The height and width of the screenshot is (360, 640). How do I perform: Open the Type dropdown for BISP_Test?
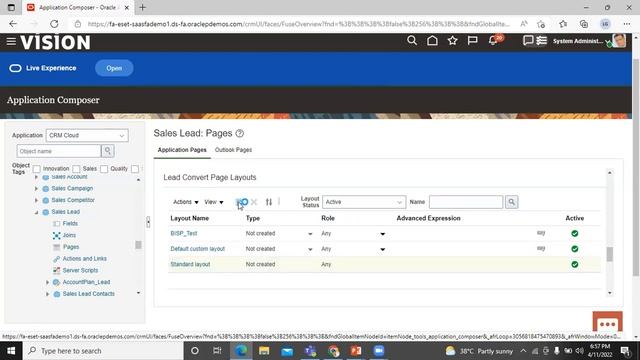click(x=310, y=234)
